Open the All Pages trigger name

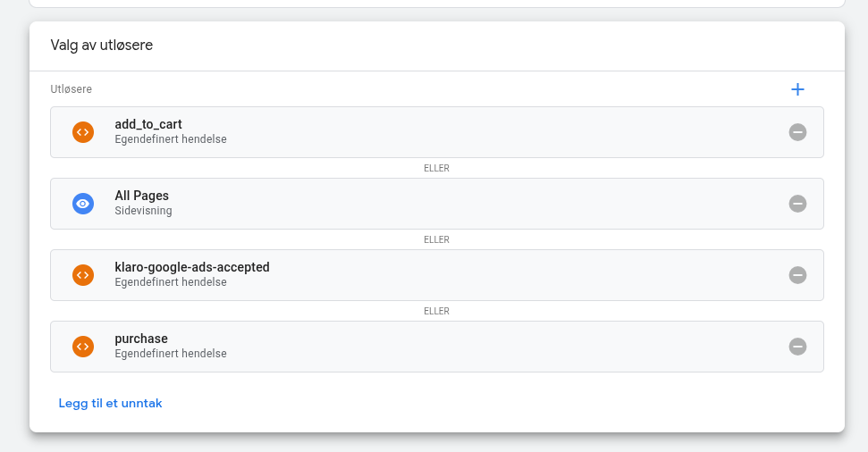click(x=141, y=196)
